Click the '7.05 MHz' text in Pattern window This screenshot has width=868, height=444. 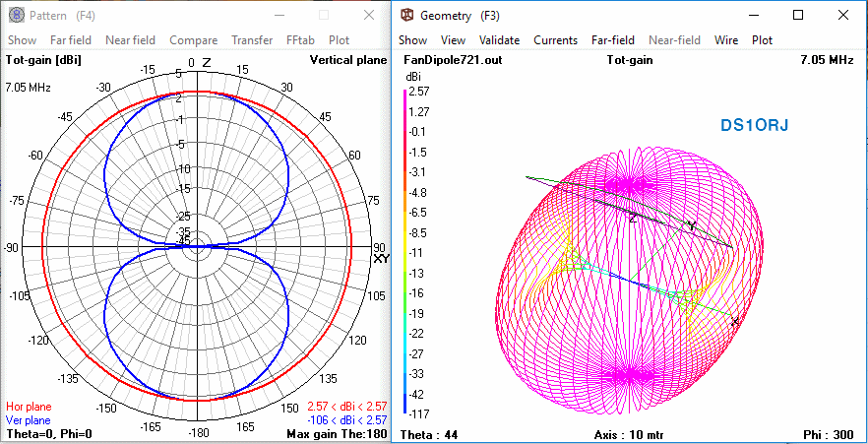coord(29,88)
